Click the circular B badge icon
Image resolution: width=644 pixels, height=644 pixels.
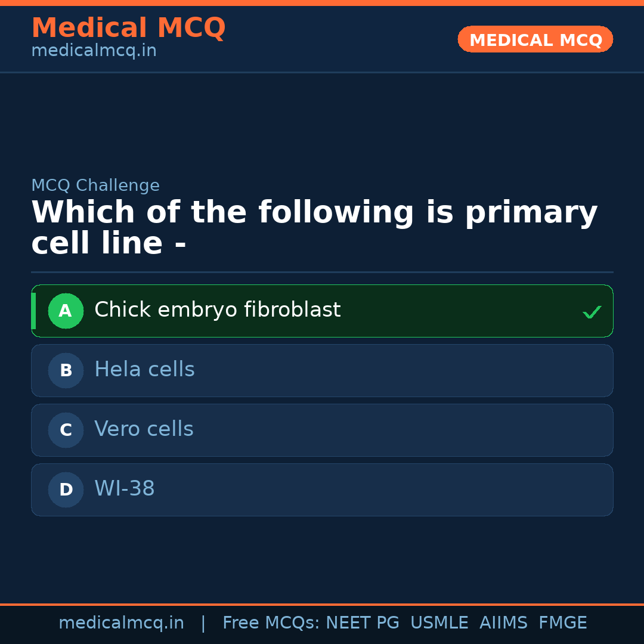(66, 370)
